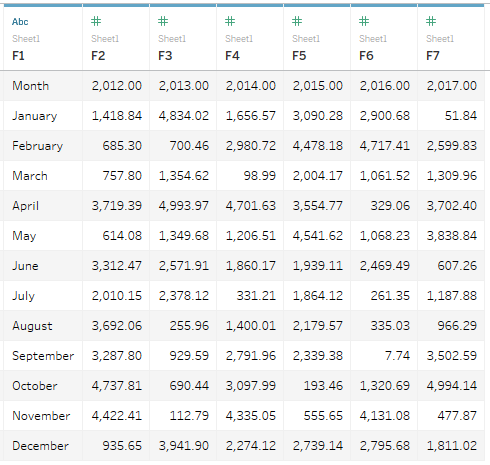Image resolution: width=490 pixels, height=465 pixels.
Task: Click the number type icon above F2
Action: [96, 21]
